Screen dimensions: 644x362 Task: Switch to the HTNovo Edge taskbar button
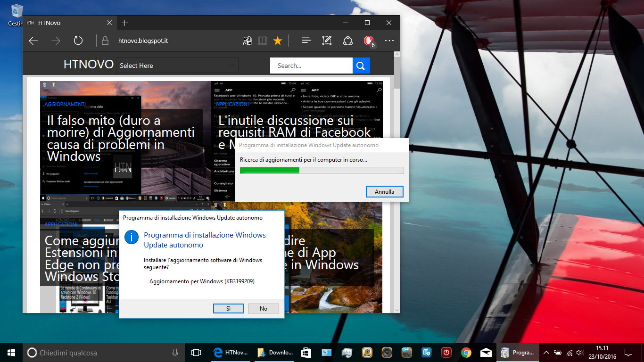tap(230, 353)
